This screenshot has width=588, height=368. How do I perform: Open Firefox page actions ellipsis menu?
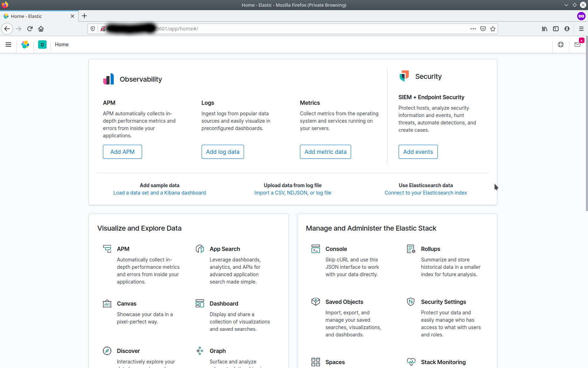(x=473, y=29)
